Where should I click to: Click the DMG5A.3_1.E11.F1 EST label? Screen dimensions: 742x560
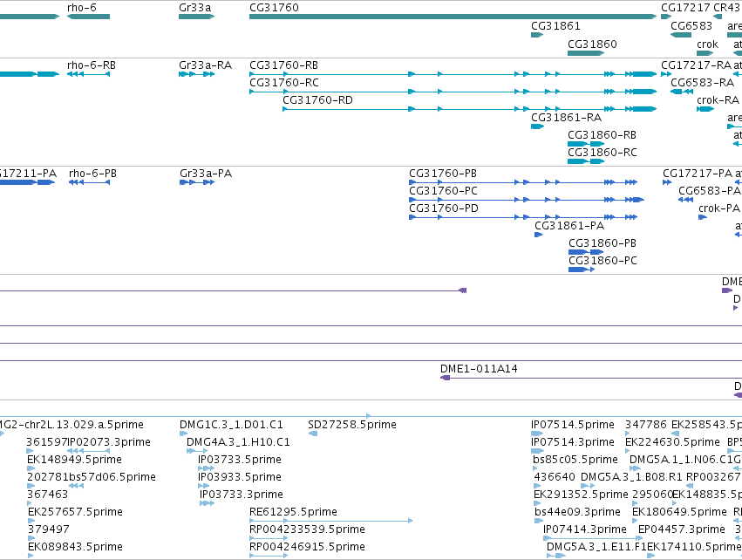coord(596,548)
